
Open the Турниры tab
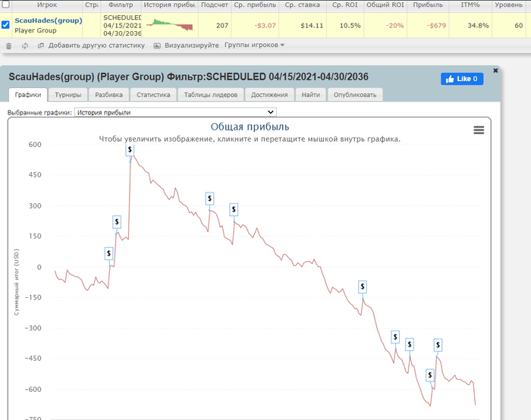tap(68, 95)
